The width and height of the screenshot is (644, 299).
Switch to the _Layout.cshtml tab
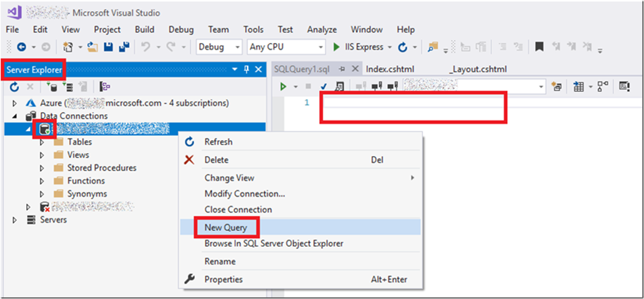[478, 69]
